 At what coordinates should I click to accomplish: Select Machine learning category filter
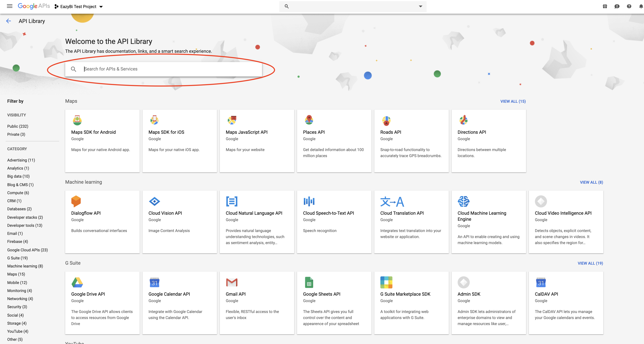click(x=25, y=266)
